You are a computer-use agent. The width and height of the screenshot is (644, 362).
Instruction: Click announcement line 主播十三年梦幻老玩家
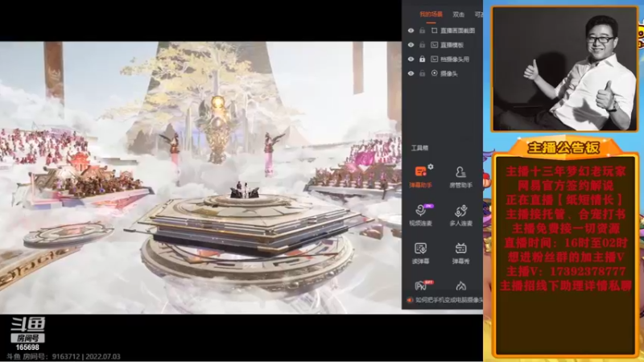pos(566,171)
